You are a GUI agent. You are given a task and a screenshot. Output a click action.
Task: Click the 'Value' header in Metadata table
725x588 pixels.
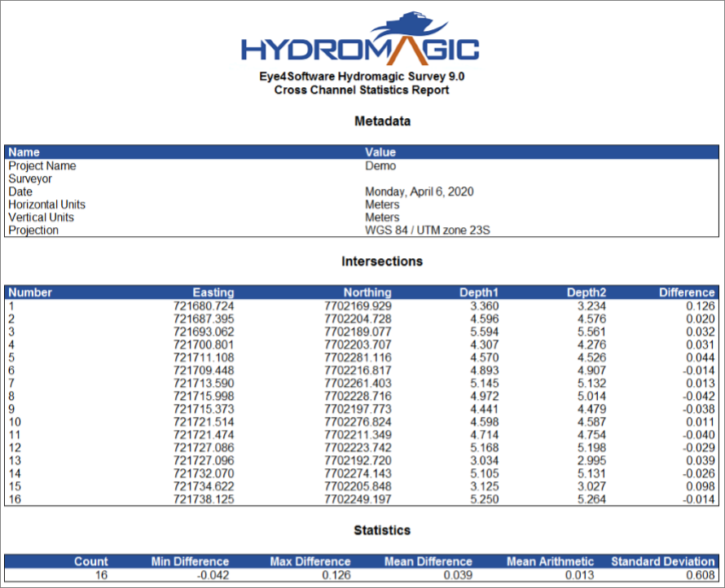[380, 152]
